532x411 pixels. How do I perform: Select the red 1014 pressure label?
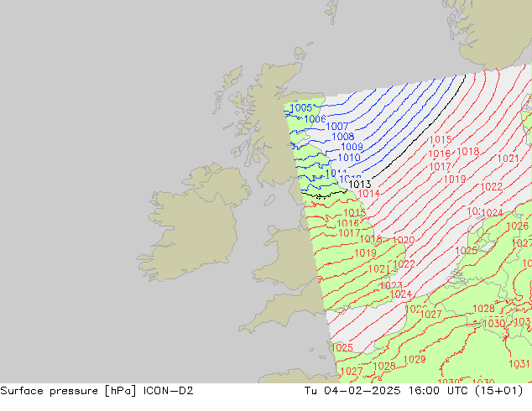pos(369,194)
